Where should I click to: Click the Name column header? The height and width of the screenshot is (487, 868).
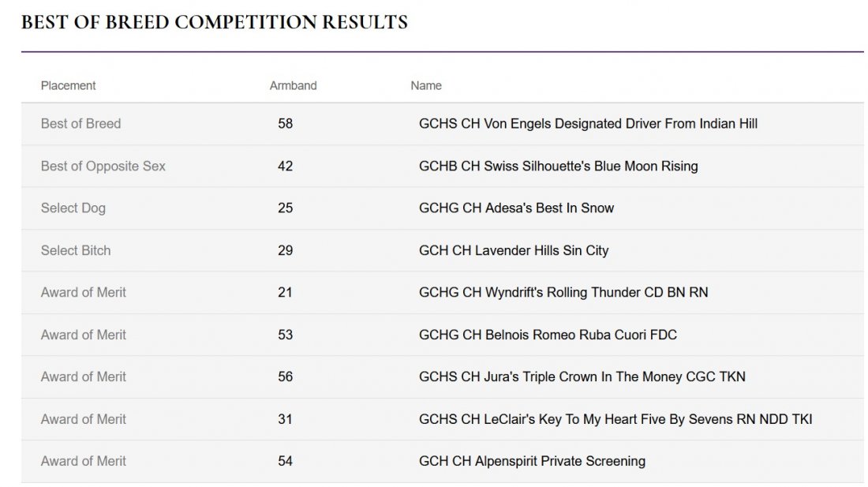[x=425, y=86]
